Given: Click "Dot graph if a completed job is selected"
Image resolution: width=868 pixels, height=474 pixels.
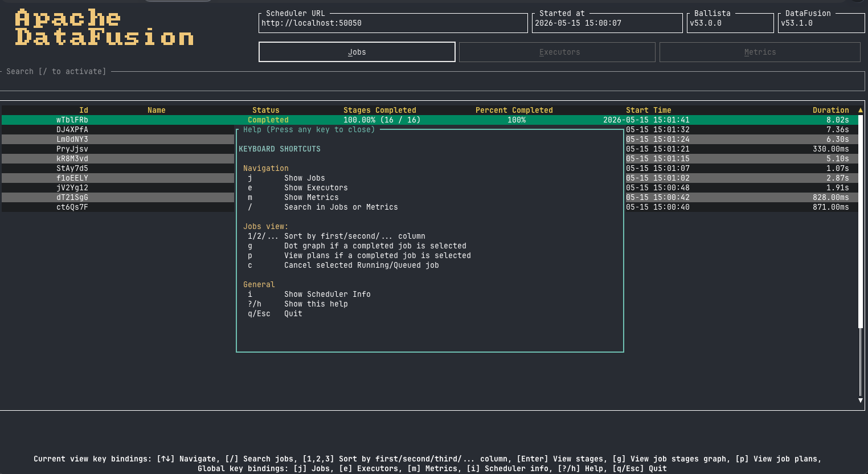Looking at the screenshot, I should click(375, 246).
